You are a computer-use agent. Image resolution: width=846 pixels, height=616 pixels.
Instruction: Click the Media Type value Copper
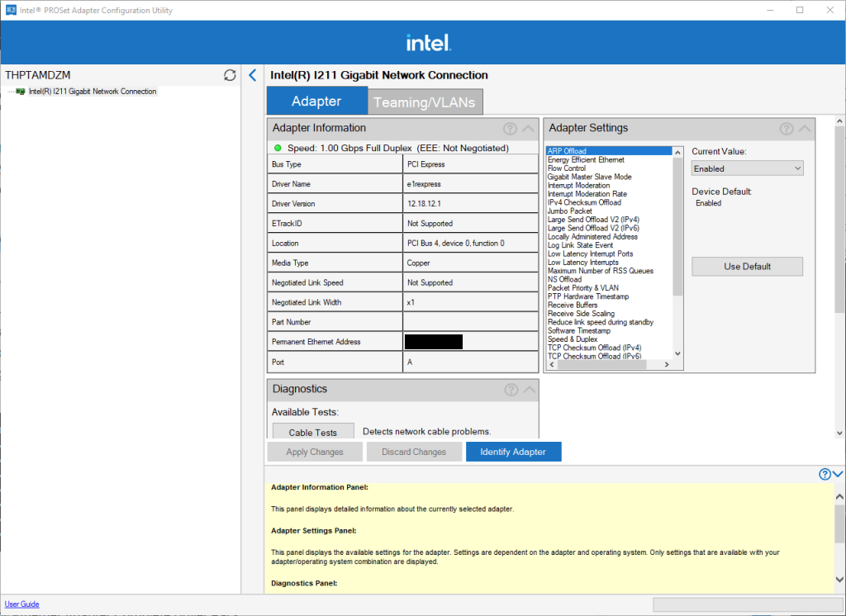pyautogui.click(x=470, y=263)
